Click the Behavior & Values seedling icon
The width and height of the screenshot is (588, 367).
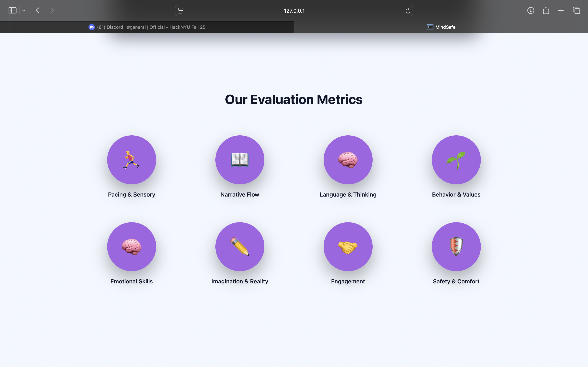456,160
